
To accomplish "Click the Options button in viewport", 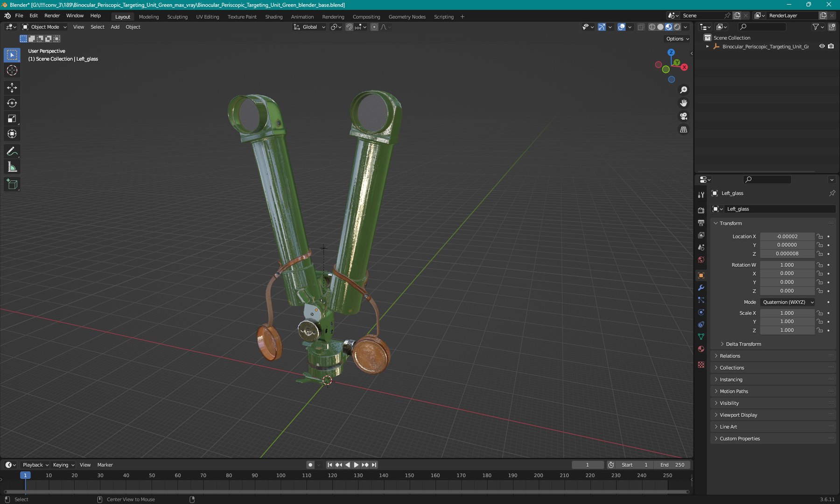I will [678, 39].
